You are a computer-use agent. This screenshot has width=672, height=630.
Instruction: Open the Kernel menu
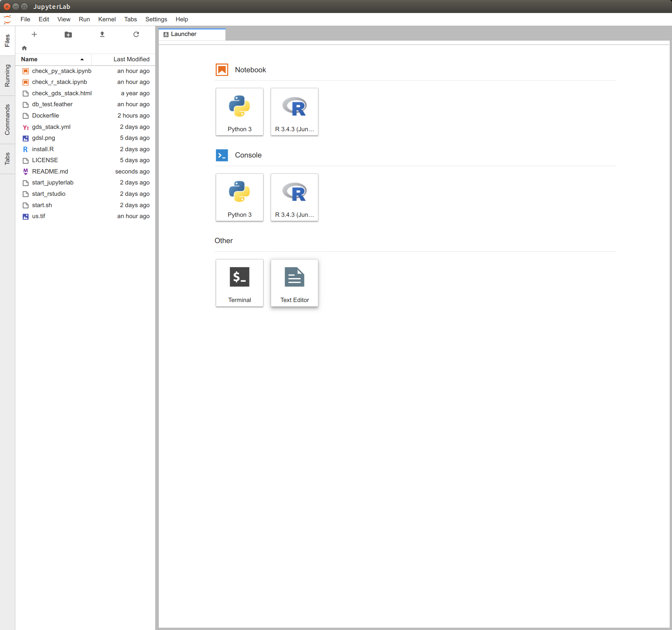click(107, 19)
